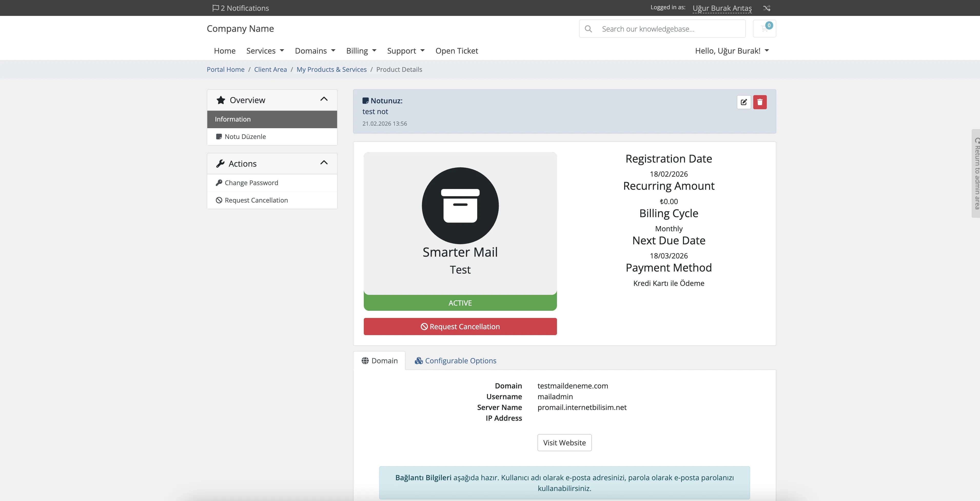Collapse the Actions panel chevron
980x501 pixels.
[x=324, y=163]
